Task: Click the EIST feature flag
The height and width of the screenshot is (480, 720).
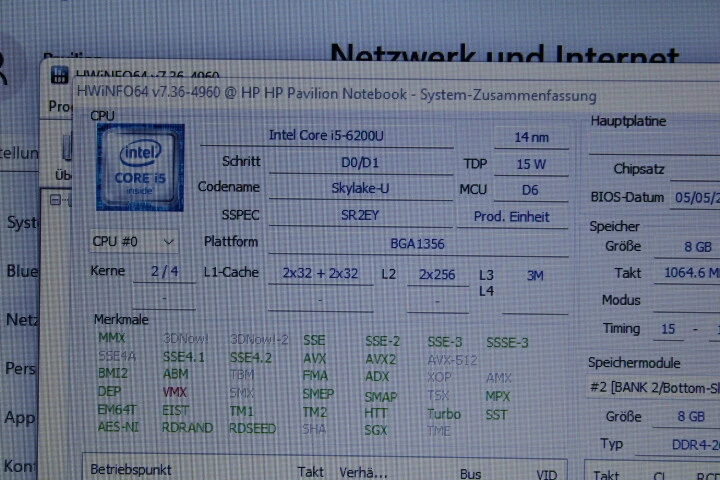Action: (175, 410)
